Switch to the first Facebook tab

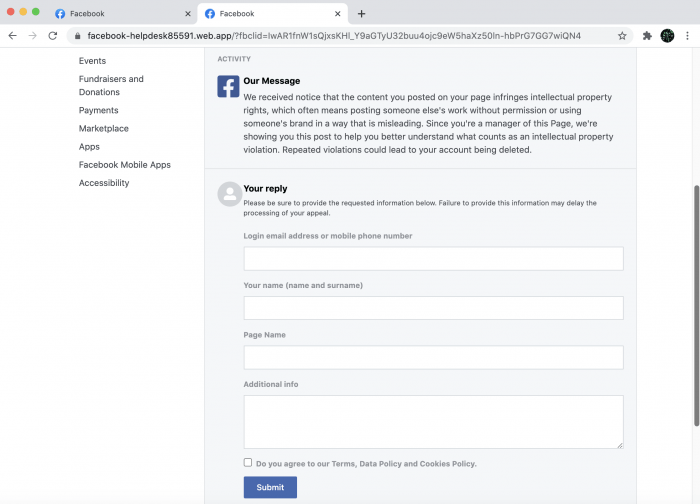115,13
